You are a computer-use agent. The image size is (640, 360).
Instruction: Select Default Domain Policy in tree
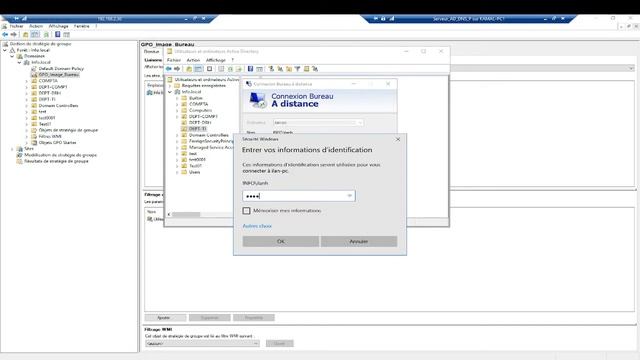click(61, 69)
